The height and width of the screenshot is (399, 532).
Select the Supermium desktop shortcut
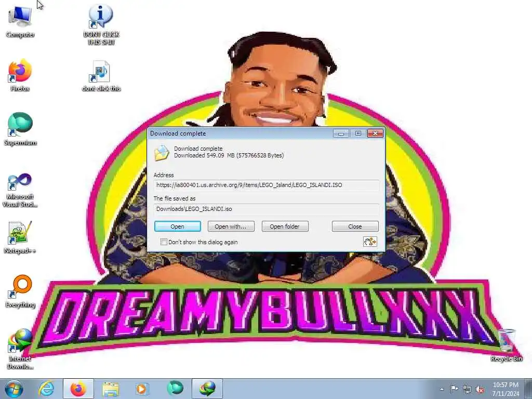[x=20, y=129]
